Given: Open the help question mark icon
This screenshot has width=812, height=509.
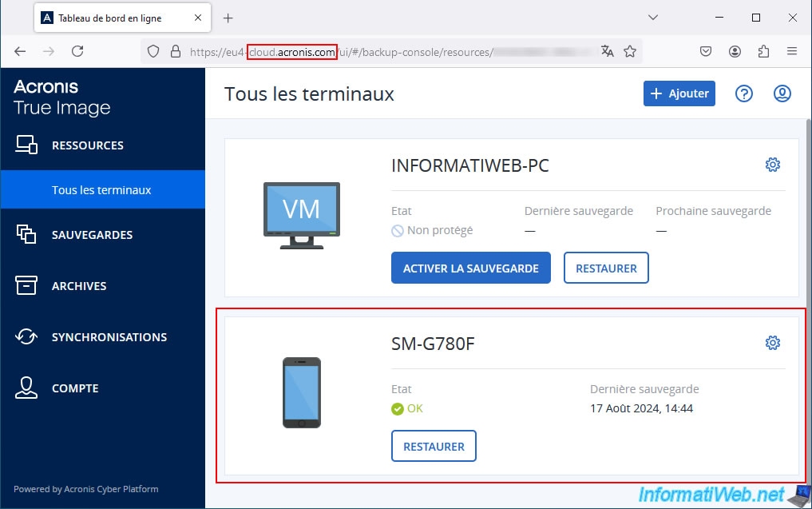Looking at the screenshot, I should (x=744, y=93).
